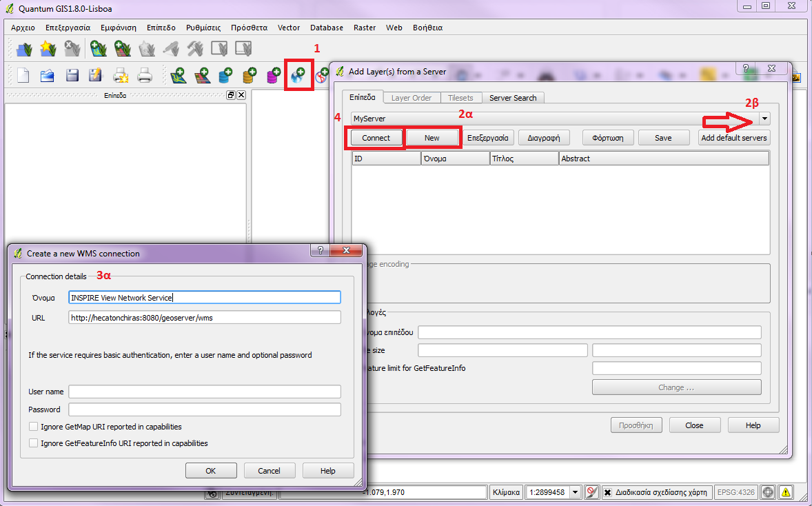812x506 pixels.
Task: Switch to the Server Search tab
Action: [x=513, y=98]
